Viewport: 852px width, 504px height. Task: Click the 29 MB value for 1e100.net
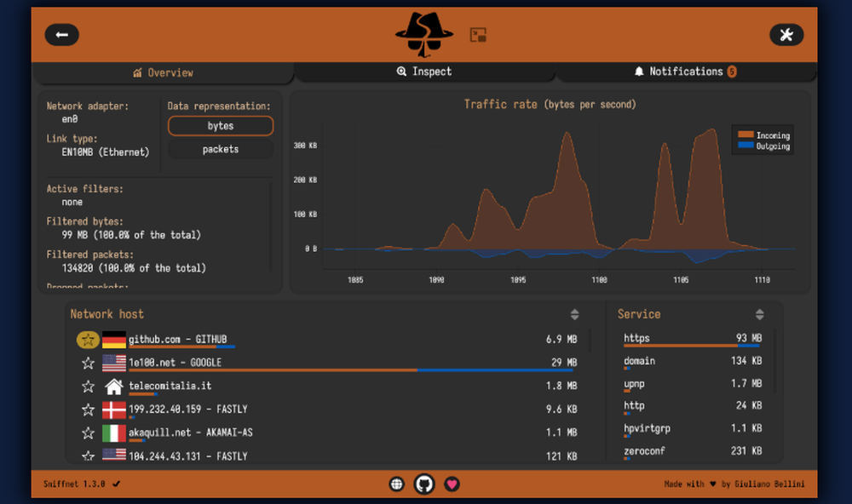pyautogui.click(x=564, y=363)
